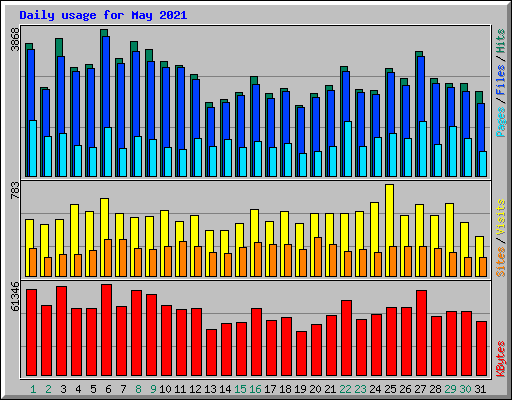
Task: Select day 5 on the x-axis
Action: click(93, 389)
